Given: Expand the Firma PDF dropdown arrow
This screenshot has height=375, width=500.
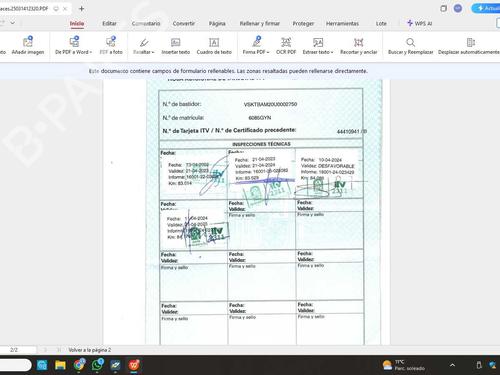Looking at the screenshot, I should pos(268,52).
